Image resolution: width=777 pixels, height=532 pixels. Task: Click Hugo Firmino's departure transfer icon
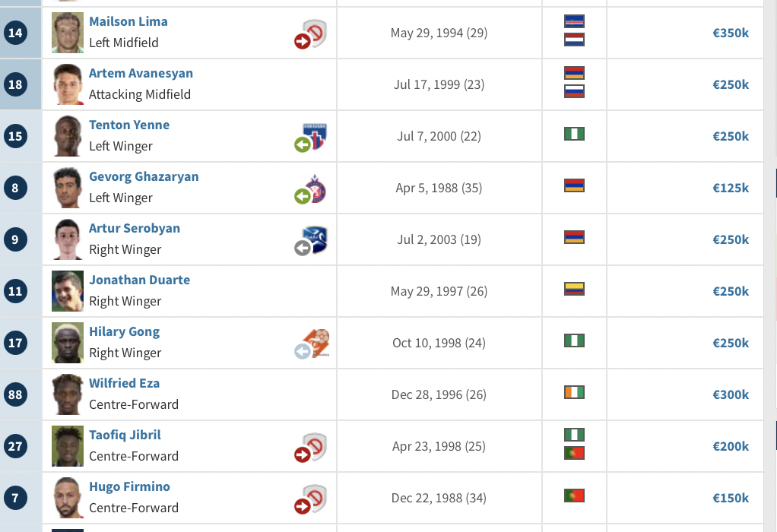[310, 499]
